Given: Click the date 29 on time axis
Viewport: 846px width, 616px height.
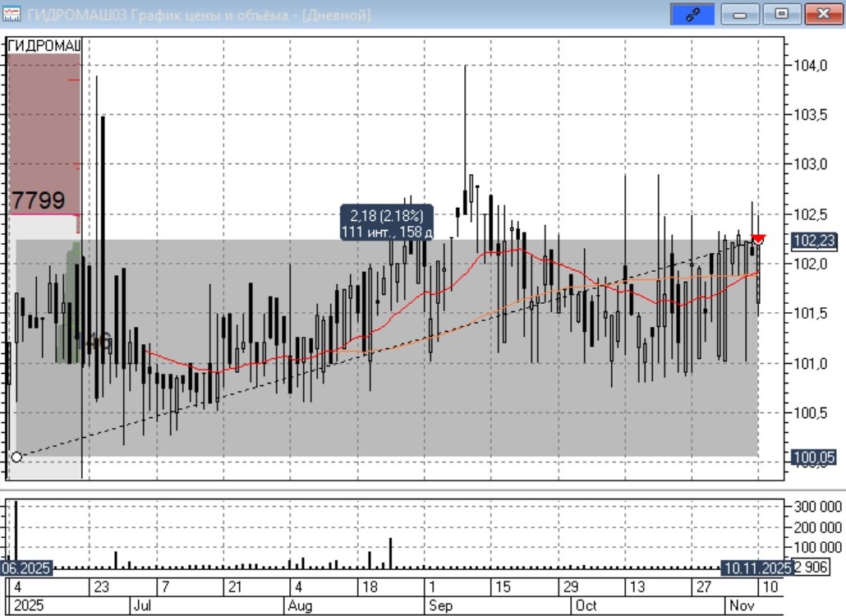Looking at the screenshot, I should 571,587.
